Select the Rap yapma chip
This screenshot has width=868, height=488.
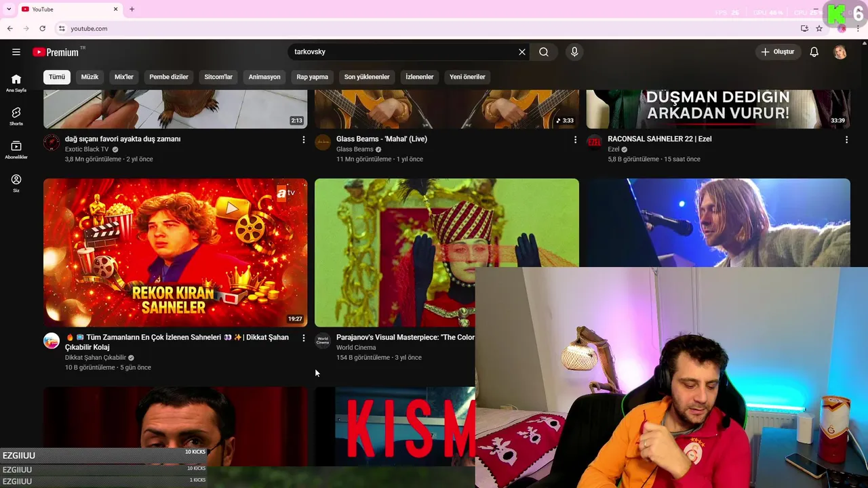click(313, 77)
